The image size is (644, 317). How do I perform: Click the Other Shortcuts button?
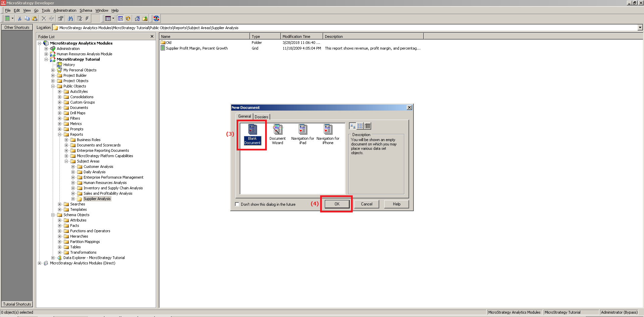[17, 27]
